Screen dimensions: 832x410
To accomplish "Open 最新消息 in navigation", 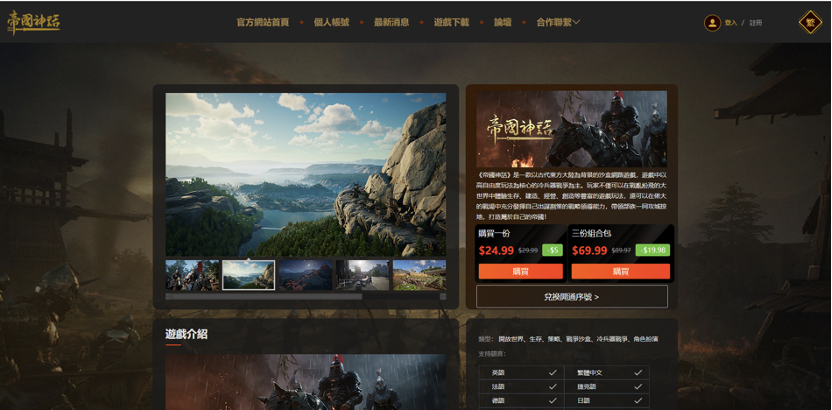I will [x=391, y=22].
